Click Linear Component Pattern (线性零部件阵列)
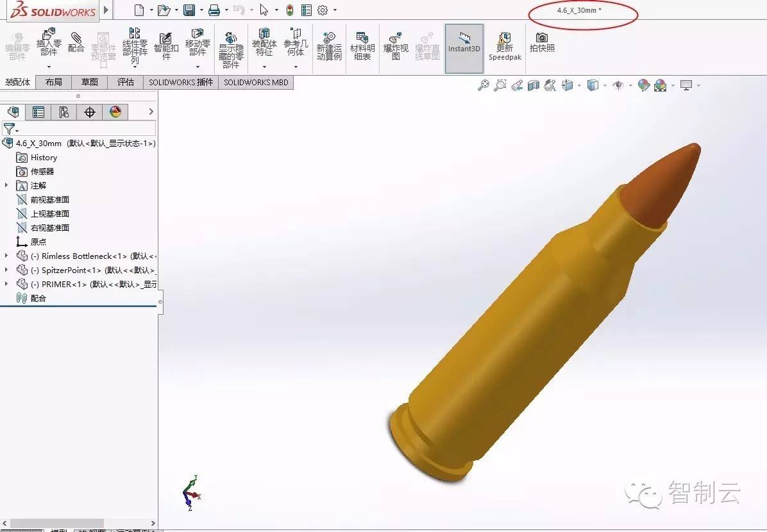 135,46
